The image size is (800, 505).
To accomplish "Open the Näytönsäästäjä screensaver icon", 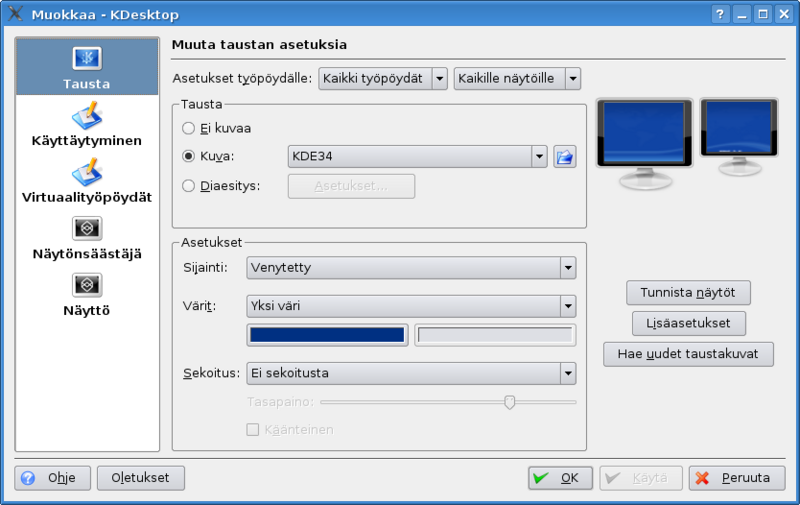I will coord(86,229).
